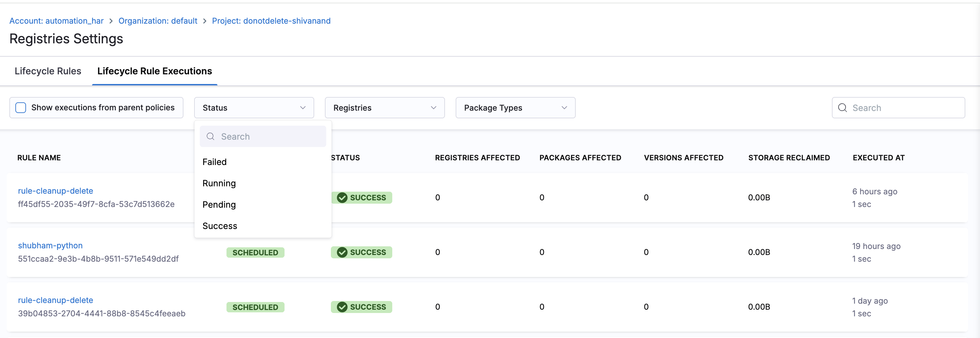Click magnifier icon in Status dropdown search
The width and height of the screenshot is (980, 338).
pyautogui.click(x=210, y=136)
